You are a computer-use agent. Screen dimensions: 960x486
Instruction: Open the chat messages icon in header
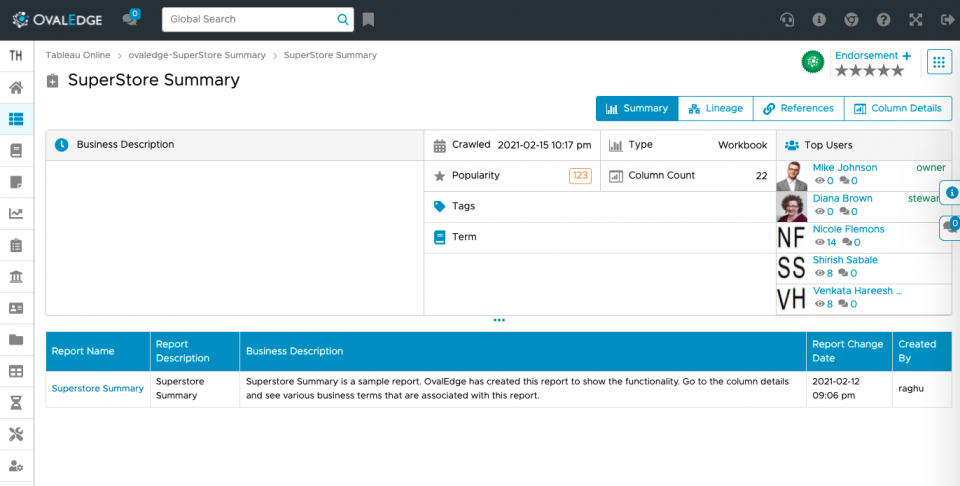130,18
